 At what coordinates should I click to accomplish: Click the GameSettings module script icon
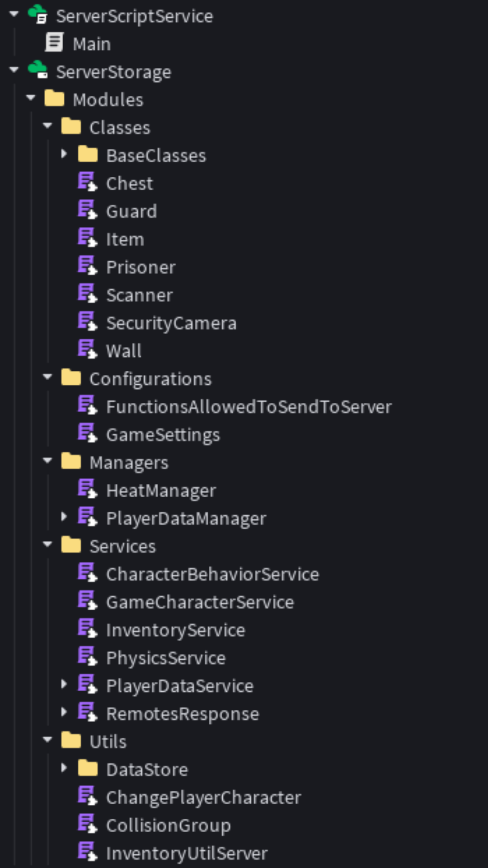[x=87, y=434]
